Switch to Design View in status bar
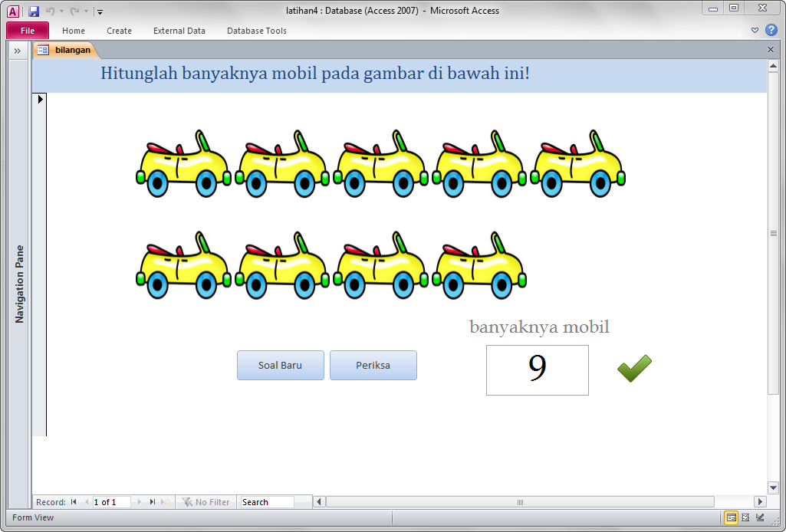 click(759, 518)
